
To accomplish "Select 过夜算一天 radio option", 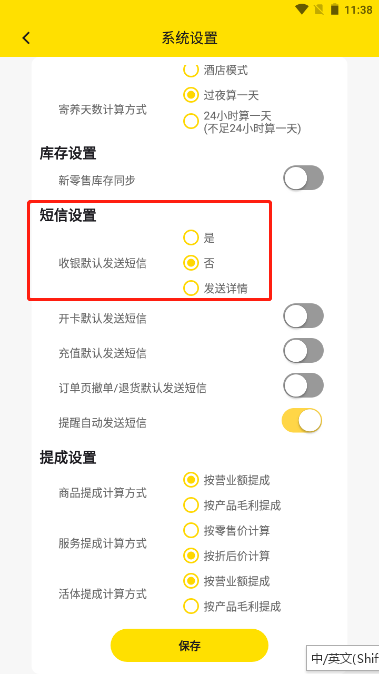I will tap(191, 95).
